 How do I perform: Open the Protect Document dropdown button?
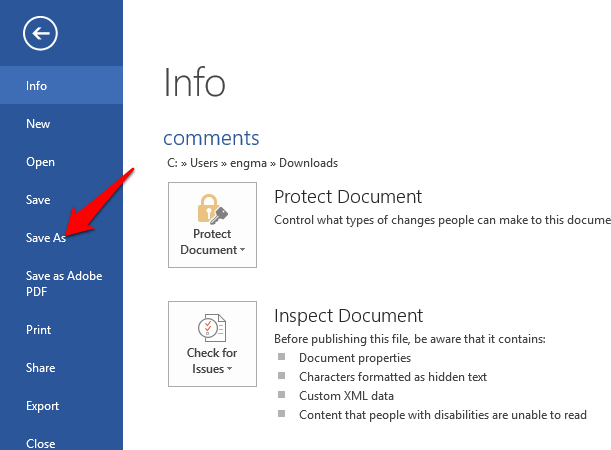click(212, 225)
